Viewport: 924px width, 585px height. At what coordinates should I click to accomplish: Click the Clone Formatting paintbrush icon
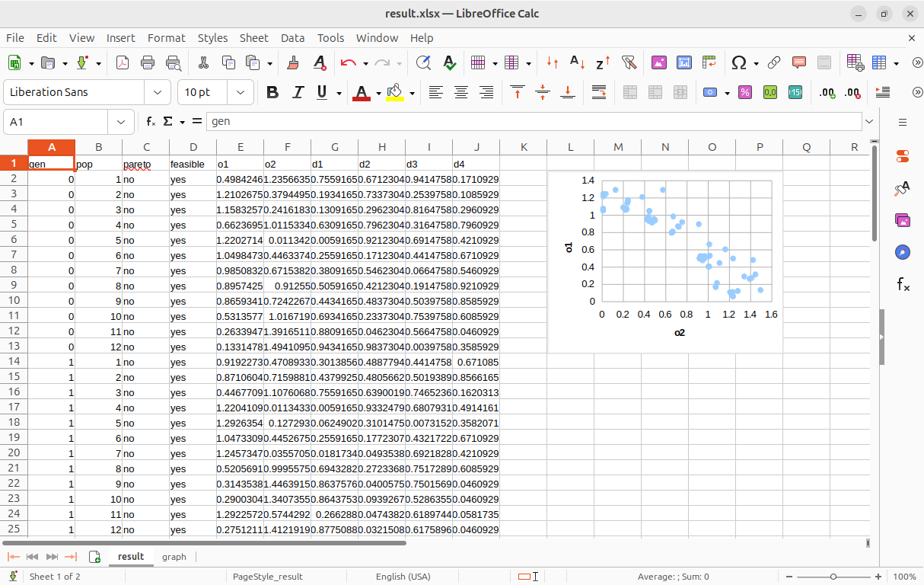pyautogui.click(x=293, y=63)
